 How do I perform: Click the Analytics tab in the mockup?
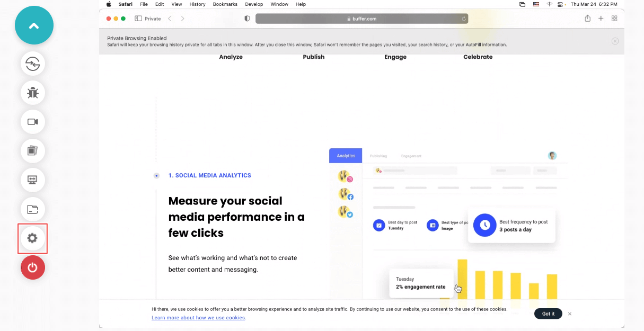(x=346, y=156)
